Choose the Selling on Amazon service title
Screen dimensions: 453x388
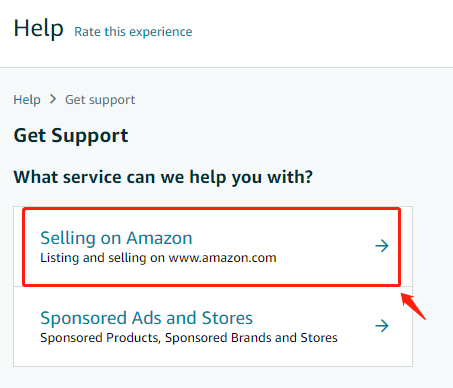[x=116, y=238]
